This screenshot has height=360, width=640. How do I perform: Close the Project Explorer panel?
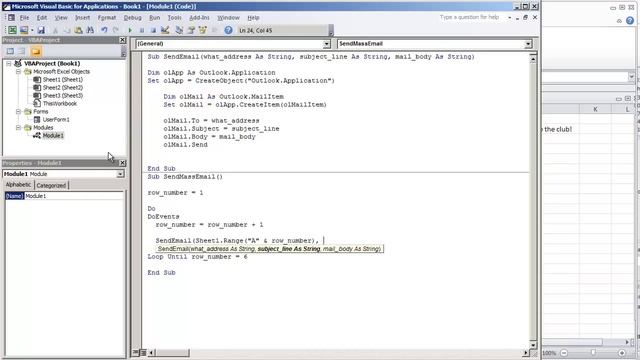(x=122, y=40)
